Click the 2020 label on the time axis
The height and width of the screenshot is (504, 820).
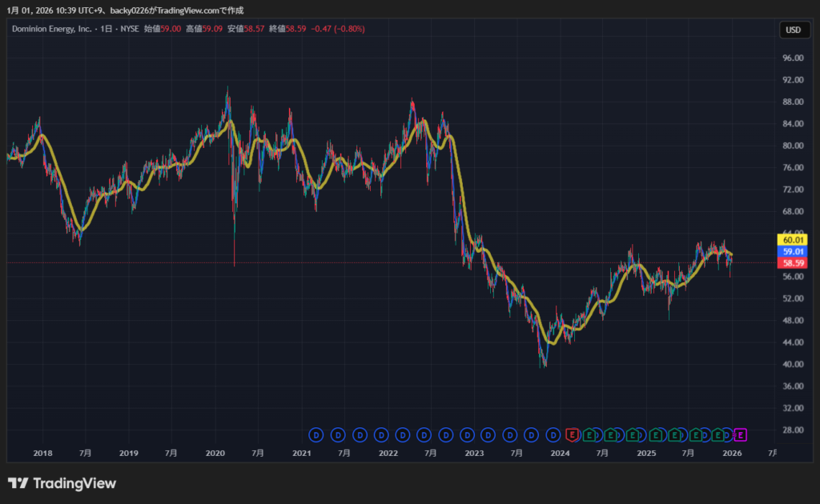point(215,453)
